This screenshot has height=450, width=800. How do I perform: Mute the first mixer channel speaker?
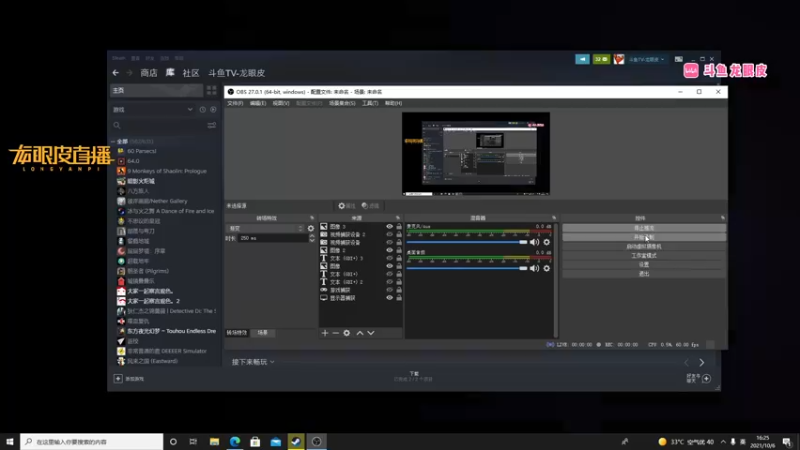(x=534, y=242)
